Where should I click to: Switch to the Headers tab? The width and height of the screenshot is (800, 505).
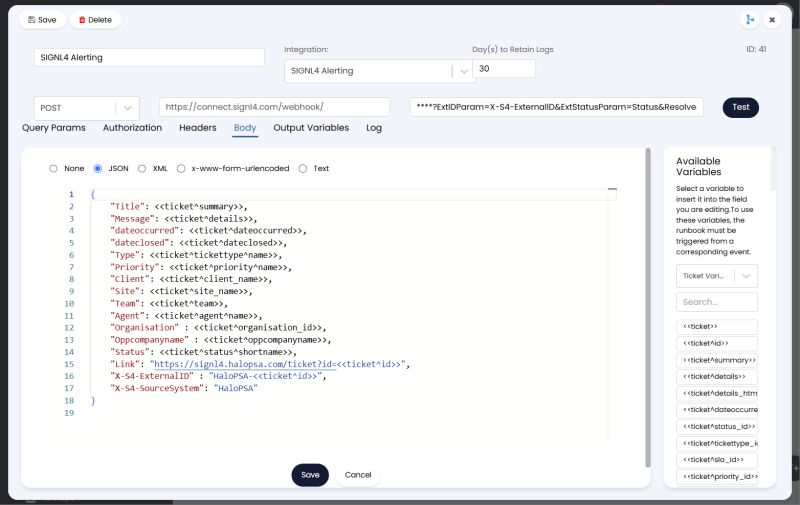click(x=197, y=128)
